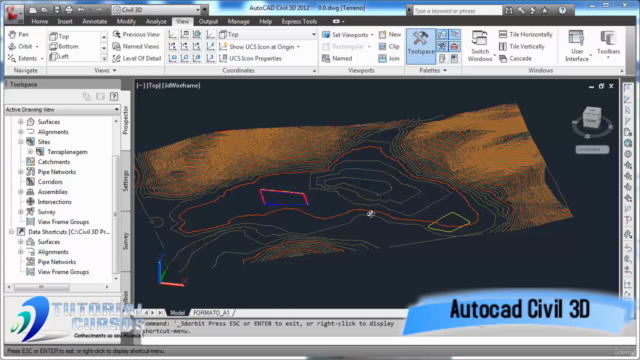Click the ViewCube in the viewport
640x360 pixels.
[x=591, y=118]
